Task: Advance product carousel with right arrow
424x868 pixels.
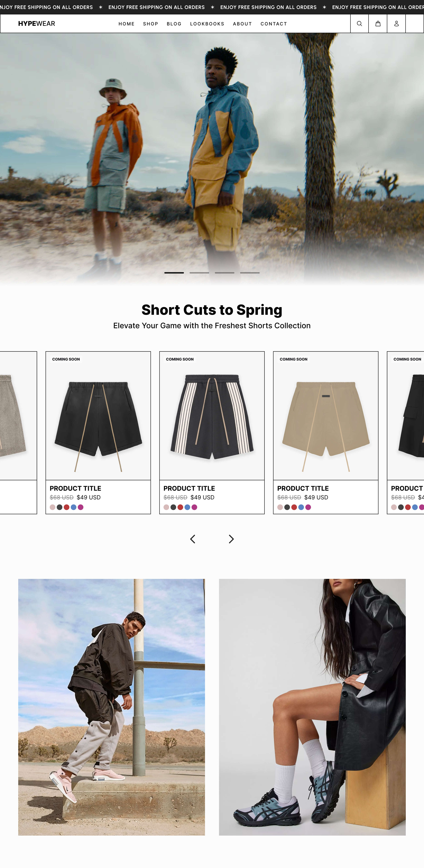Action: [231, 539]
